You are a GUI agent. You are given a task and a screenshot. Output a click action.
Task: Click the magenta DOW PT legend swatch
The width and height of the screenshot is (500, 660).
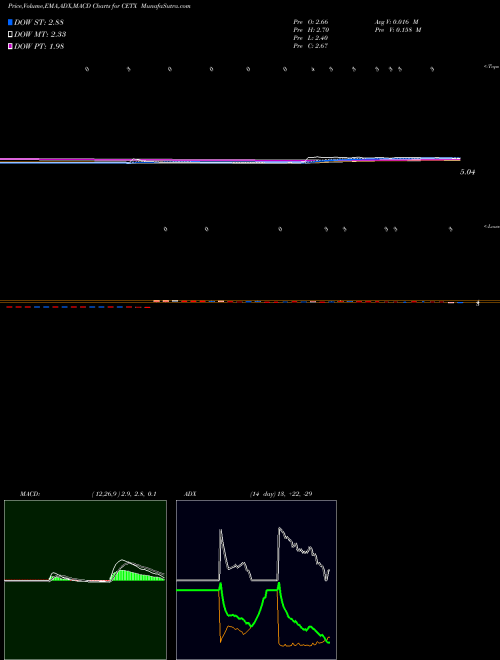coord(10,46)
